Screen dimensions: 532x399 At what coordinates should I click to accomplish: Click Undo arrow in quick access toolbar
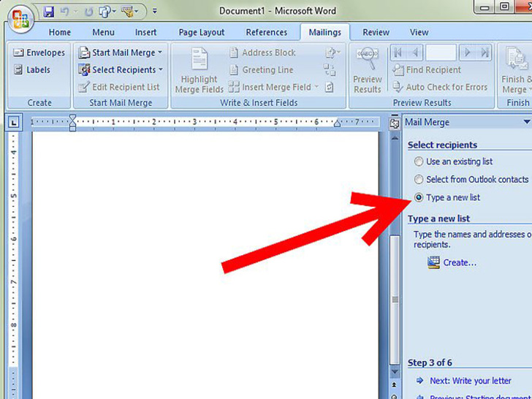(x=64, y=12)
